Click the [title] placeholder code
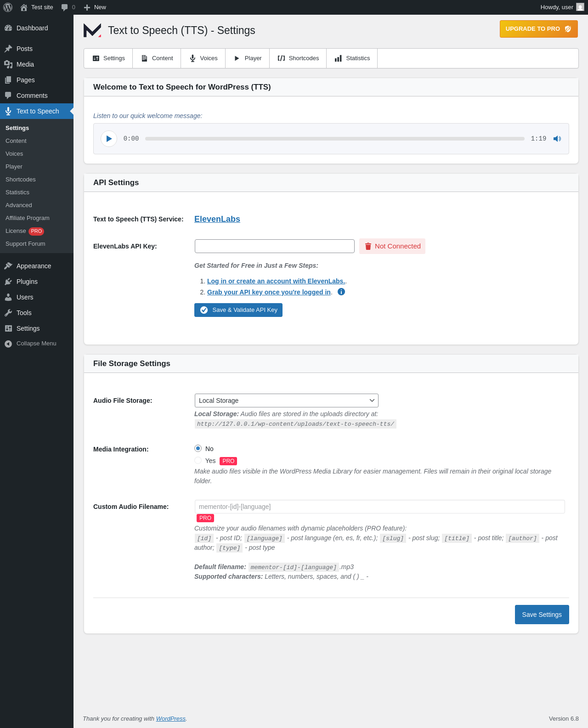 click(457, 538)
